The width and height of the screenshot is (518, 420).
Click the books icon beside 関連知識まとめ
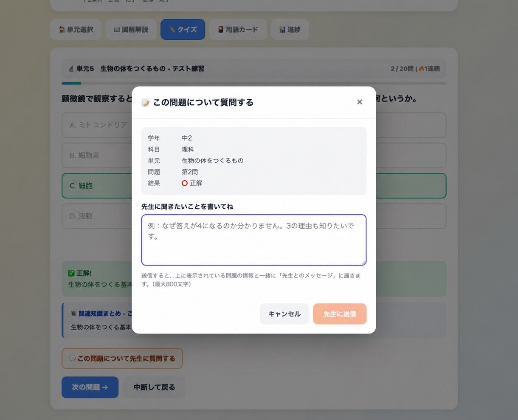[74, 314]
